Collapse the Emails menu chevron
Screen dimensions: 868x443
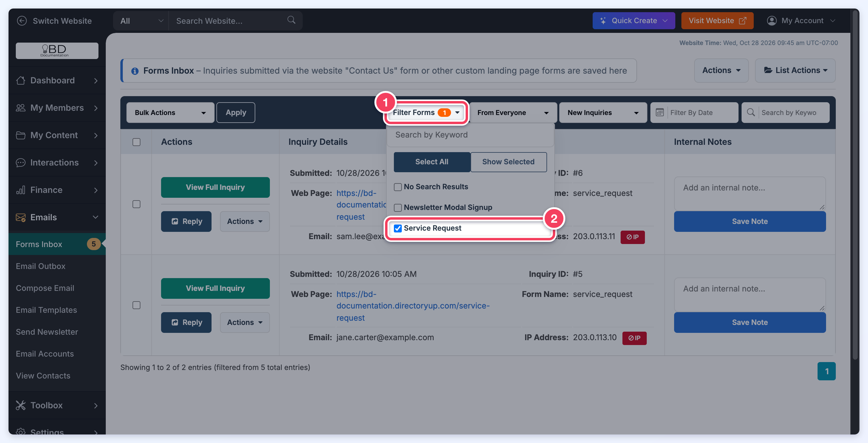[x=96, y=217]
